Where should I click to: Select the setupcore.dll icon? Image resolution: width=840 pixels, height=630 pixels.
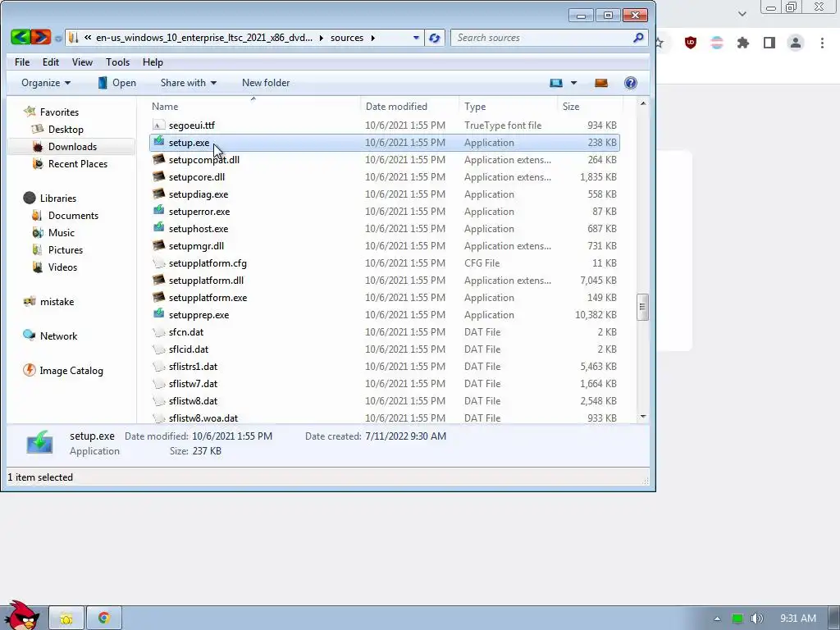click(158, 177)
